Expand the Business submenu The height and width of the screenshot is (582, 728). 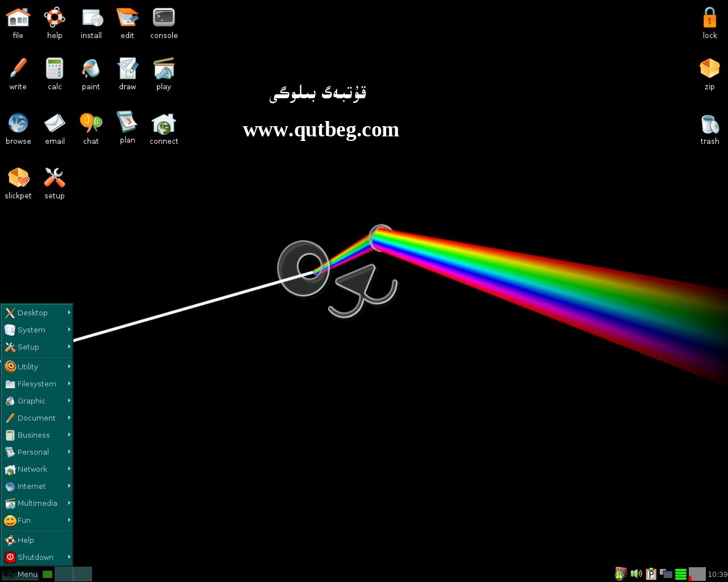click(37, 435)
